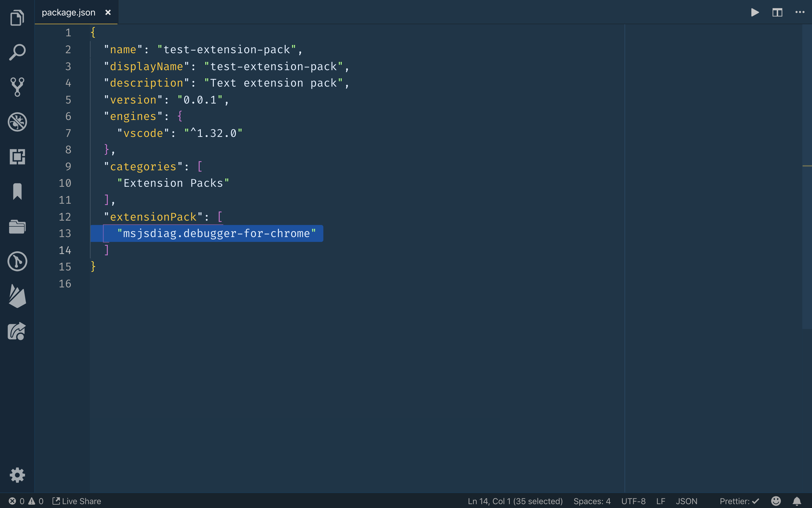Change indentation via Spaces: 4
The width and height of the screenshot is (812, 508).
point(592,501)
